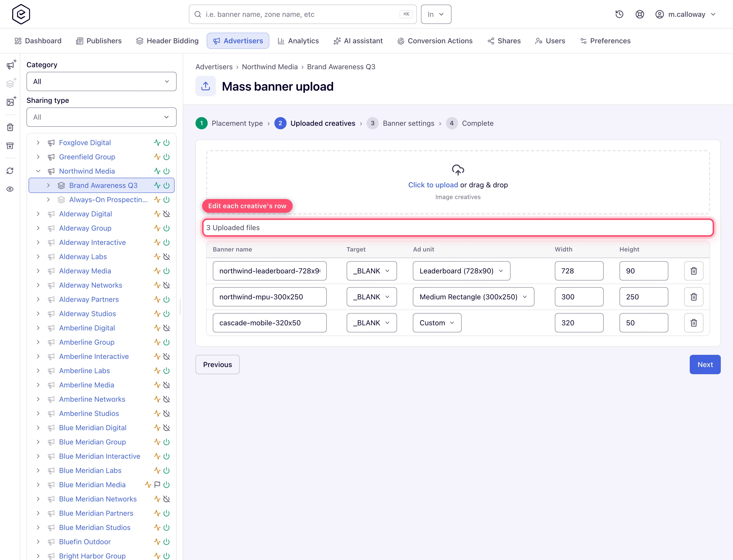Toggle power status for Greenfield Group
Image resolution: width=733 pixels, height=560 pixels.
166,157
